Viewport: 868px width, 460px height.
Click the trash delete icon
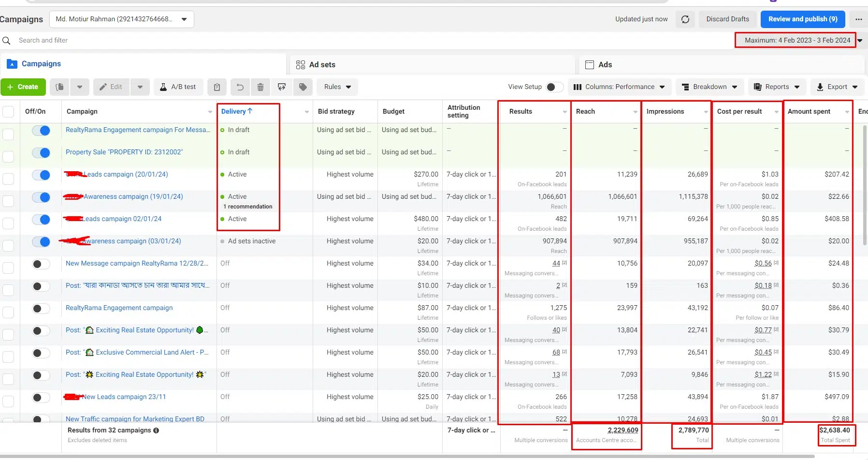(260, 87)
